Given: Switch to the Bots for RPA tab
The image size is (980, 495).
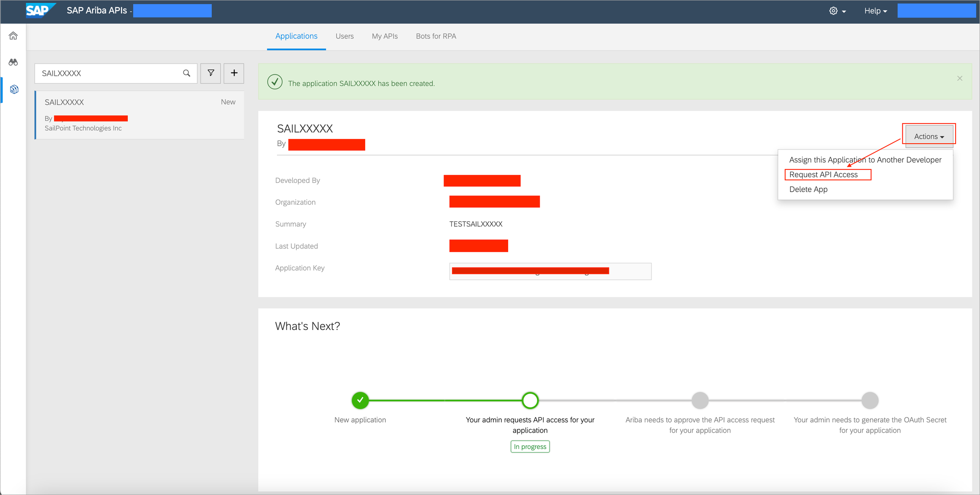Looking at the screenshot, I should point(436,36).
